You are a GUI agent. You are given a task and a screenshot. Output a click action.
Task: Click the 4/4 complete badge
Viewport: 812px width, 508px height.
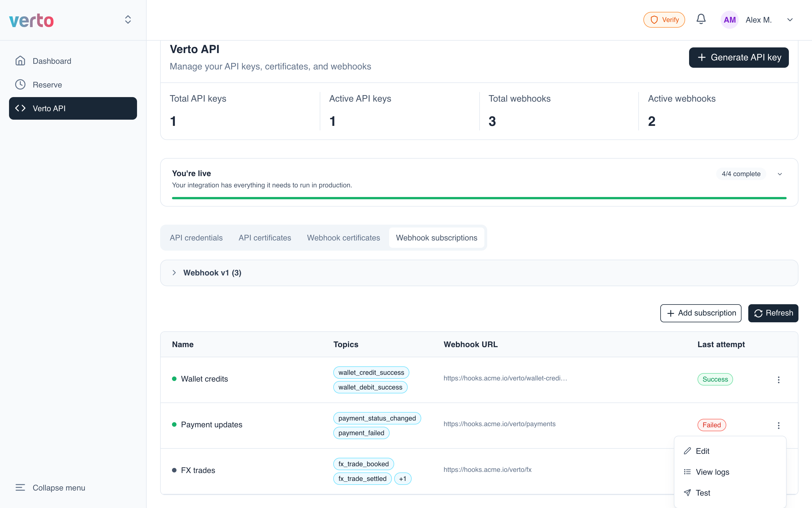tap(741, 174)
